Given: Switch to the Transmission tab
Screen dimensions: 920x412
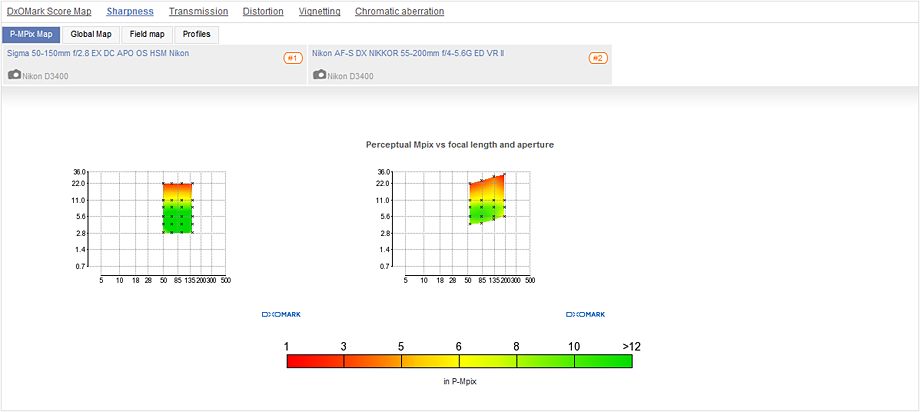Looking at the screenshot, I should click(198, 11).
